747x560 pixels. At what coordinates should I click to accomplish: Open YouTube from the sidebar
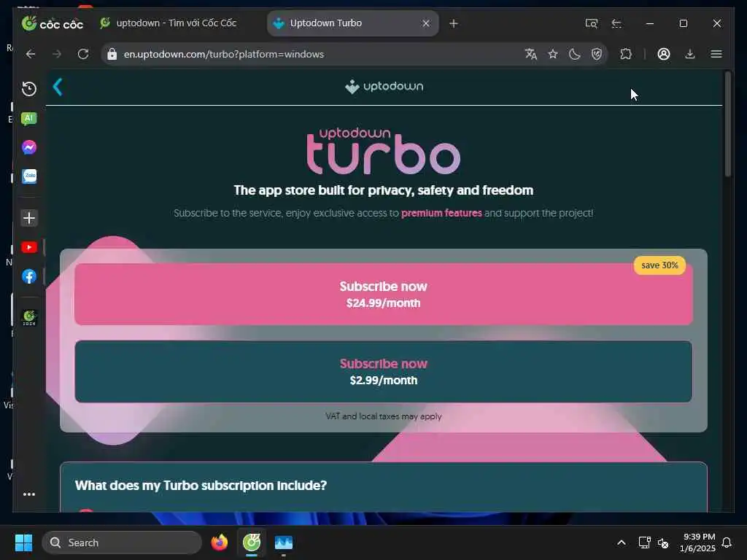pyautogui.click(x=29, y=248)
